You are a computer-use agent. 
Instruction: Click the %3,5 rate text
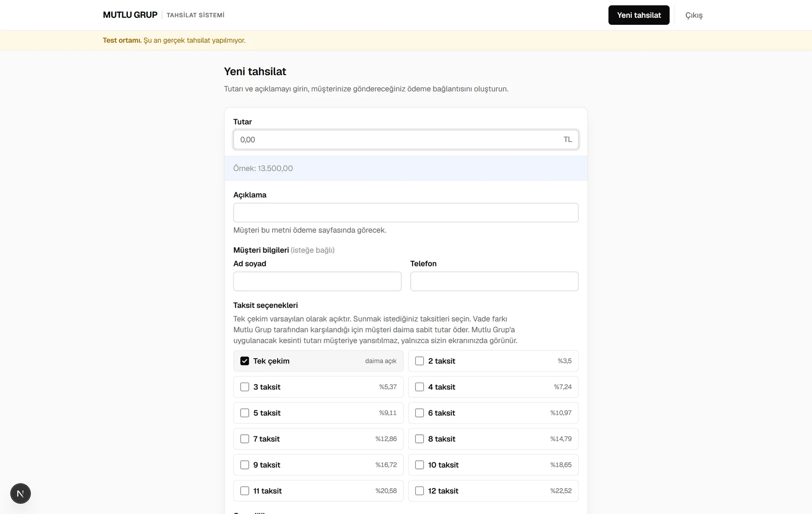point(564,361)
